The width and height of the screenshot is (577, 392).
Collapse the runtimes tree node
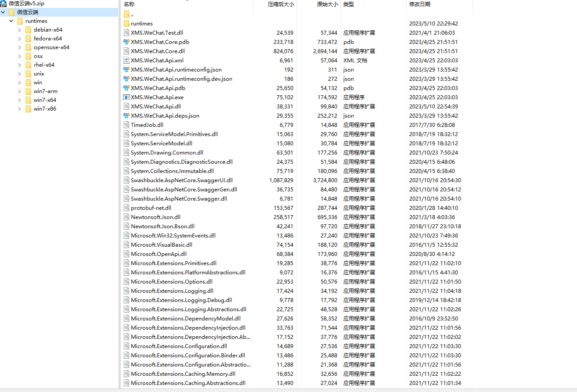(x=11, y=21)
